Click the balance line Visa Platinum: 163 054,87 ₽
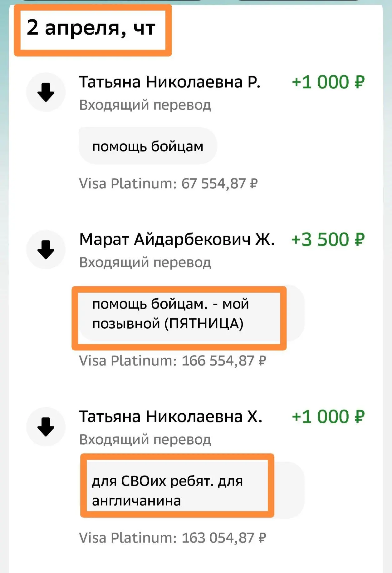The height and width of the screenshot is (573, 392). pos(172,538)
